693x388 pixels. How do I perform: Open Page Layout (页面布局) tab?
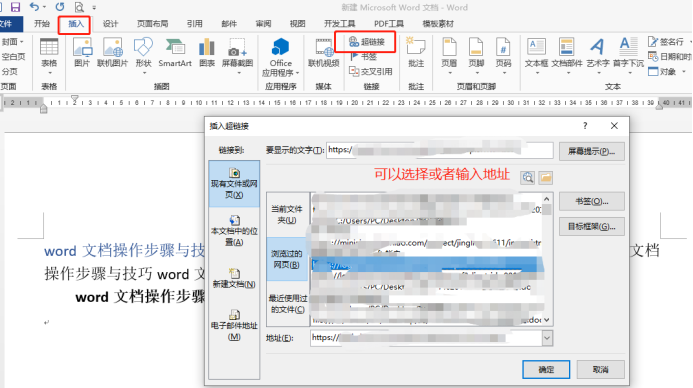click(x=152, y=24)
